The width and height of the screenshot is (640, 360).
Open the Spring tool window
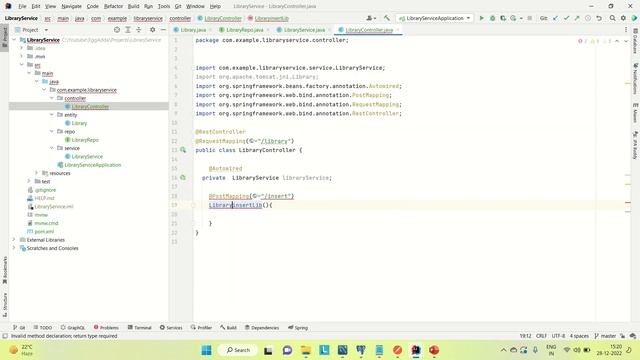tap(298, 327)
